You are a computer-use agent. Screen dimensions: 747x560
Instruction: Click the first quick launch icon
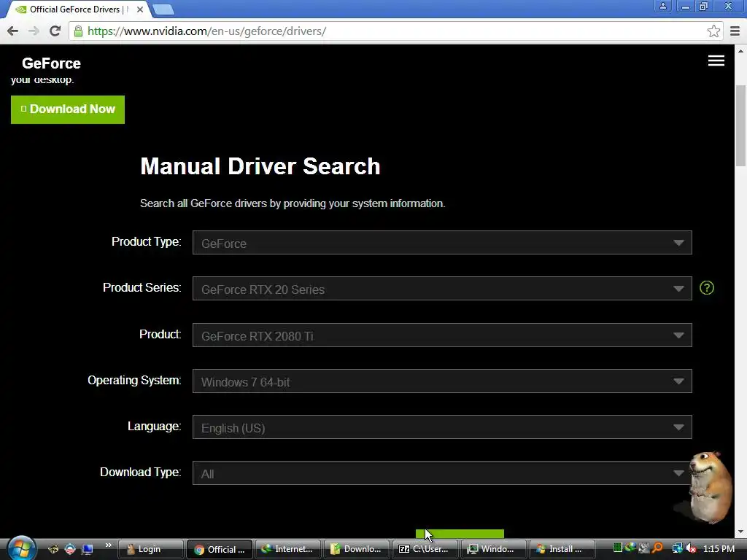[x=53, y=549]
